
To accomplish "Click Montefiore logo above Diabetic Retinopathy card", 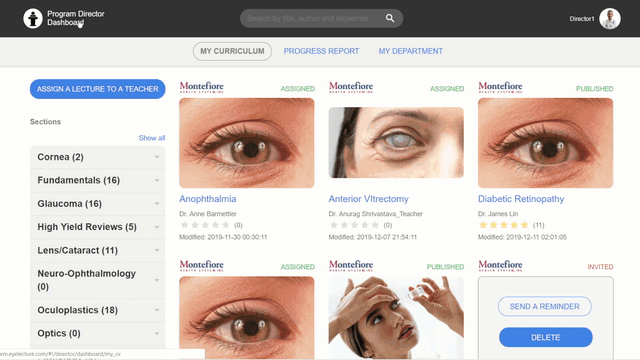I will coord(500,87).
